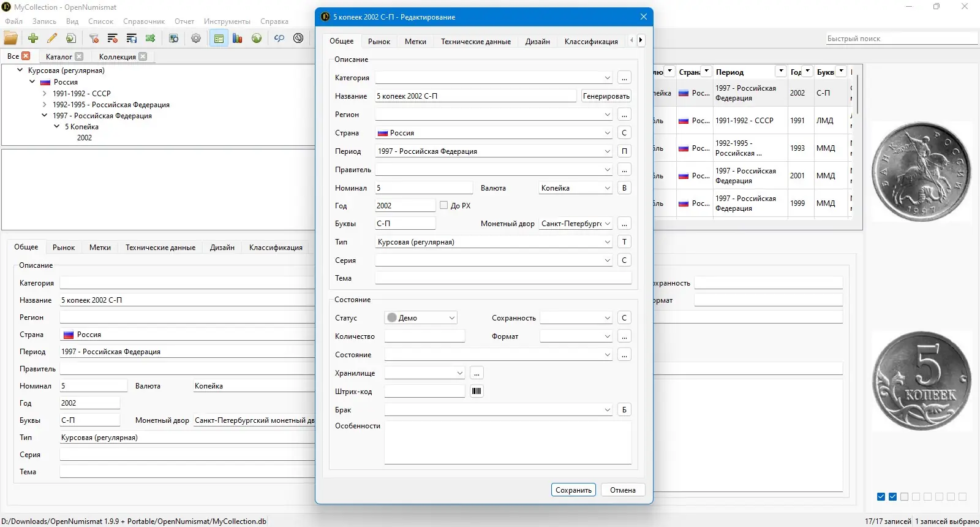Open settings via the gear toolbar icon
Image resolution: width=980 pixels, height=527 pixels.
196,38
